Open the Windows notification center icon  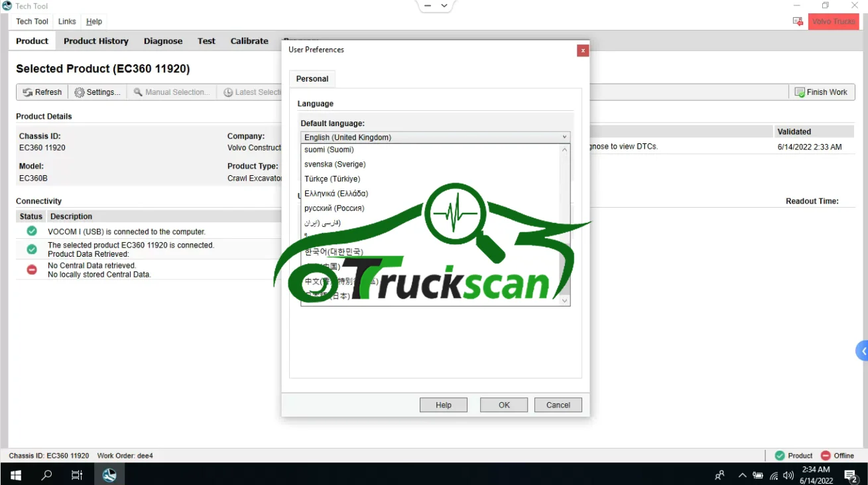(x=851, y=475)
